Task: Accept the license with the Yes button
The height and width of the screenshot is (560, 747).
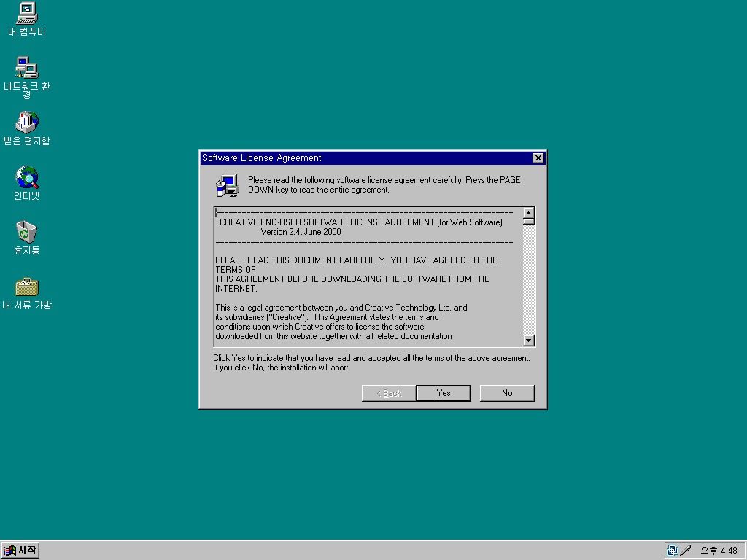Action: pos(444,393)
